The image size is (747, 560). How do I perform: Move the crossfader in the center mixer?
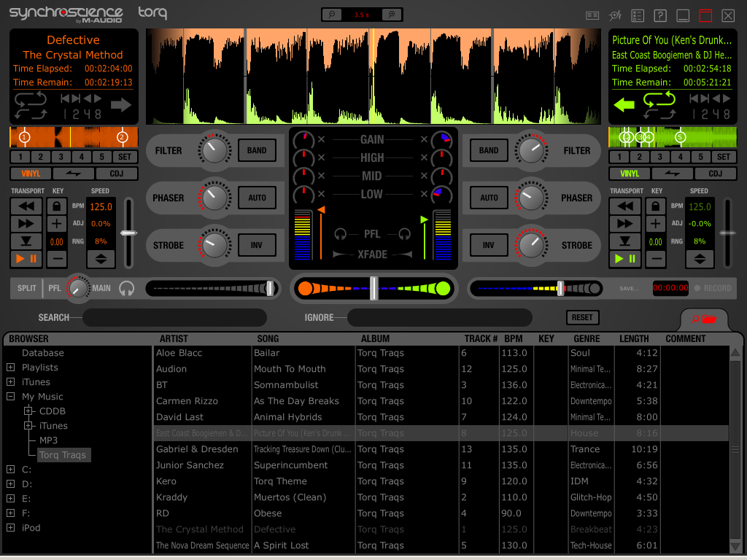tap(373, 289)
